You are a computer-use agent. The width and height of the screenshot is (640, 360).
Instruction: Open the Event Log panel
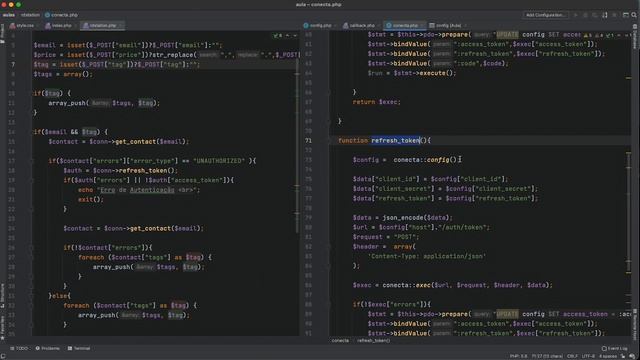click(x=614, y=348)
